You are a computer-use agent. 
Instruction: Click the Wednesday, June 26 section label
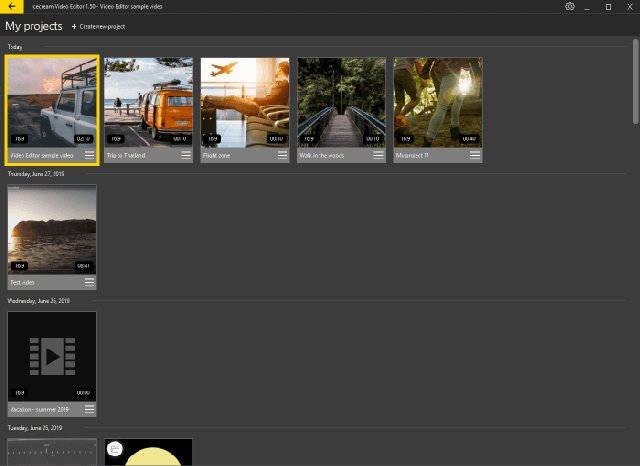pyautogui.click(x=38, y=301)
